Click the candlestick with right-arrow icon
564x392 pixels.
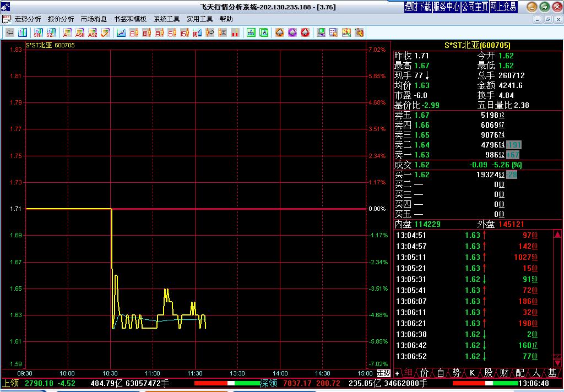pos(210,32)
